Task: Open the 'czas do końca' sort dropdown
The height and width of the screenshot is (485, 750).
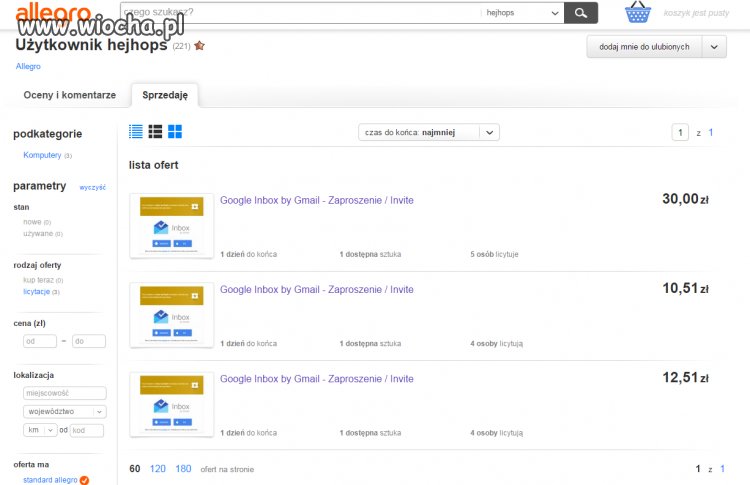Action: [429, 132]
